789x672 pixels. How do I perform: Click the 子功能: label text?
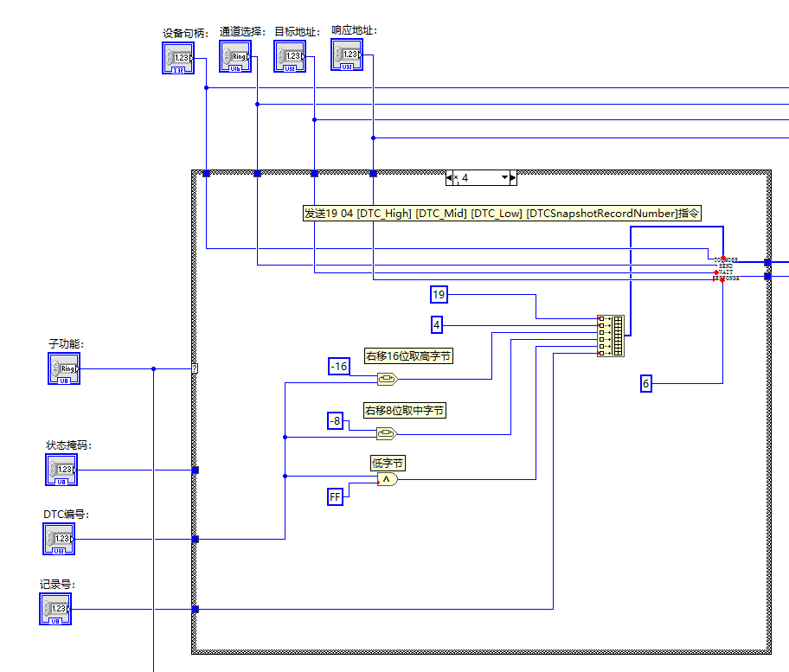coord(66,344)
